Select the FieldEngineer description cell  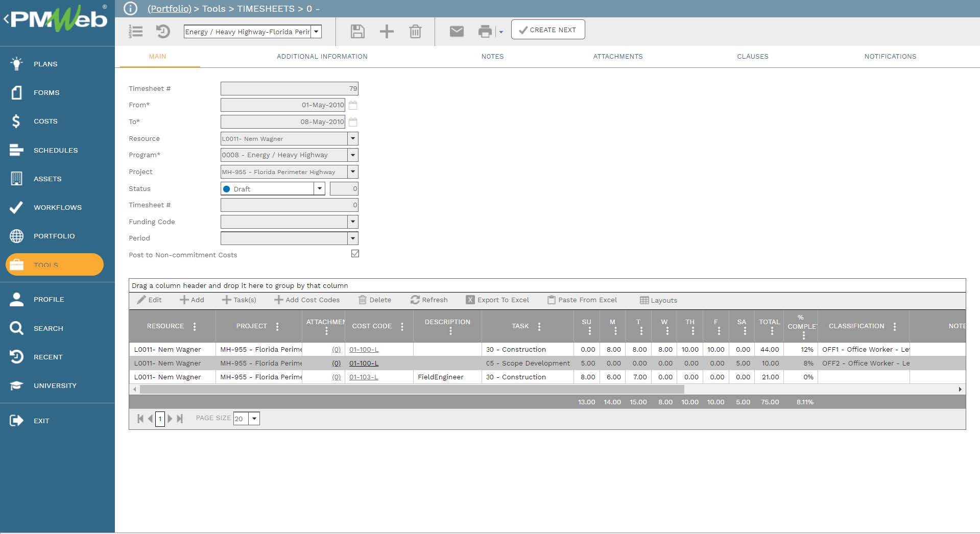pos(447,377)
